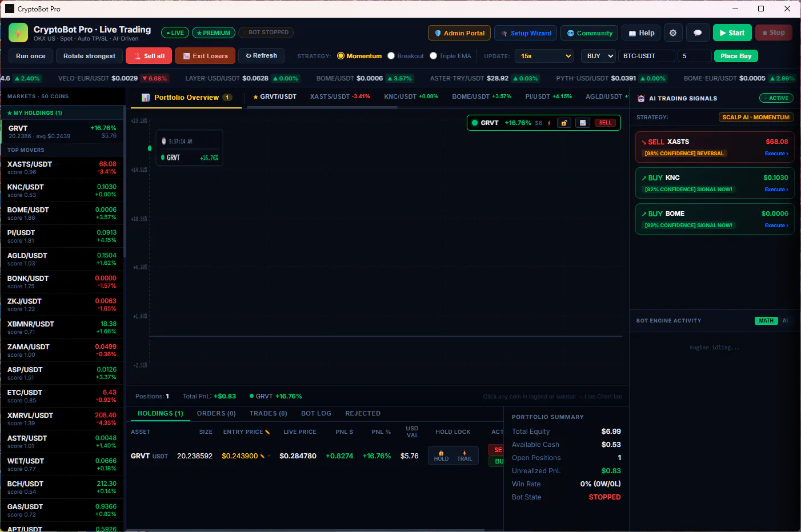Click Place Buy button
This screenshot has height=532, width=801.
[x=735, y=56]
